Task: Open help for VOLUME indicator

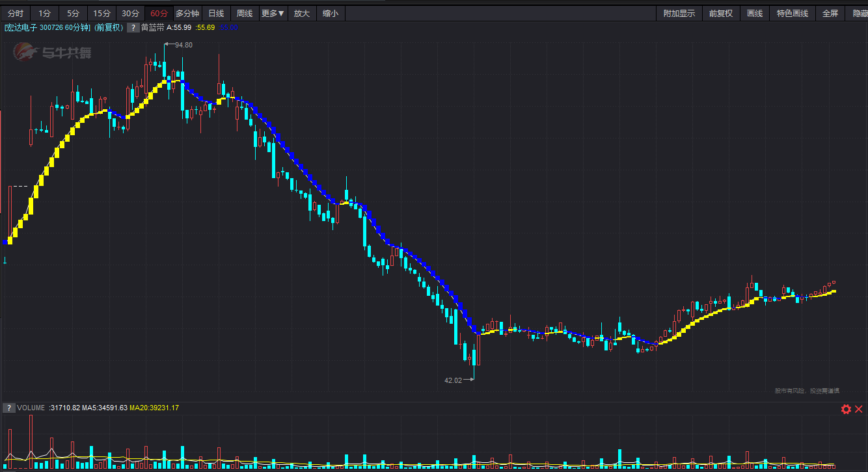Action: point(9,408)
